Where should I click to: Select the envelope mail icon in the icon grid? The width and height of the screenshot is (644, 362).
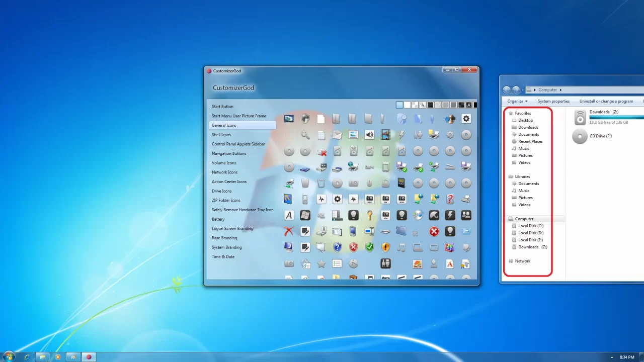pos(337,135)
